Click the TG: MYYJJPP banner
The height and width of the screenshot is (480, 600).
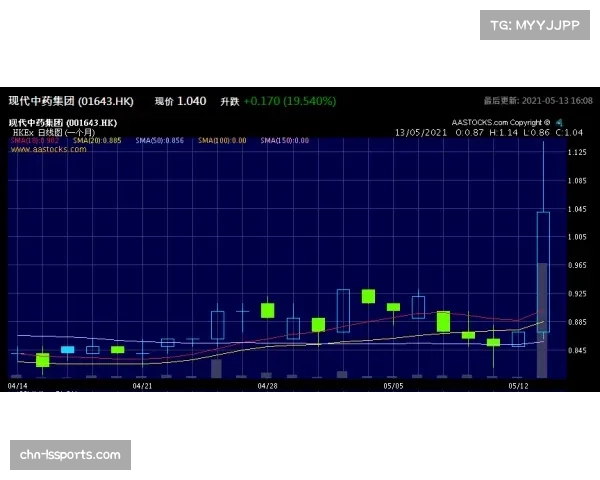[x=534, y=23]
